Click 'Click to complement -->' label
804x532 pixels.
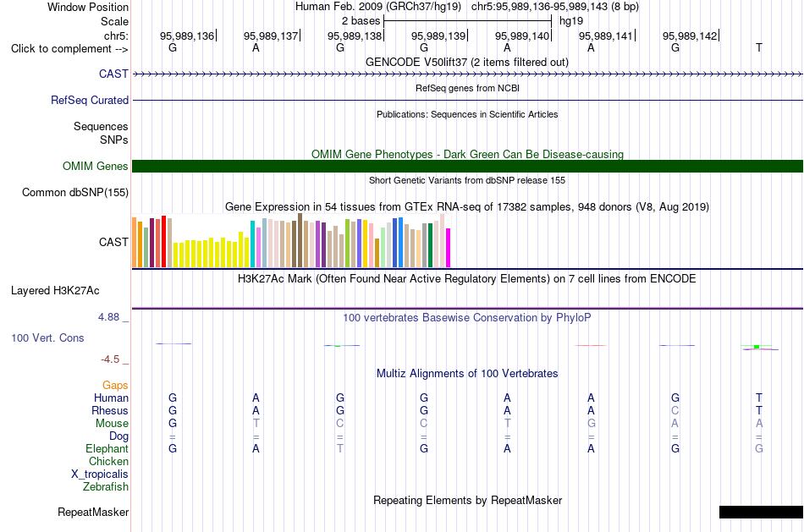point(69,49)
